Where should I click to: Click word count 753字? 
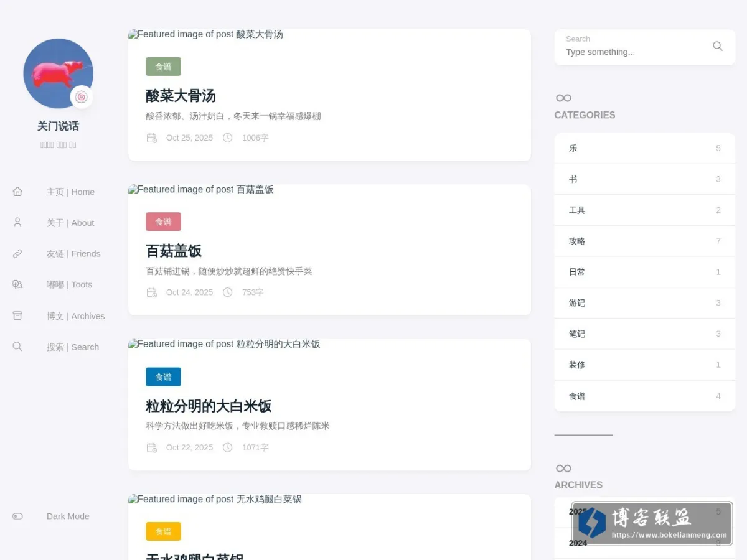[x=253, y=292]
